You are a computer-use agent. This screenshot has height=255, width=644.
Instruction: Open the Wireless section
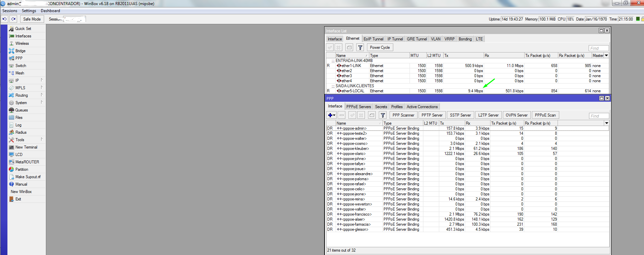[22, 43]
